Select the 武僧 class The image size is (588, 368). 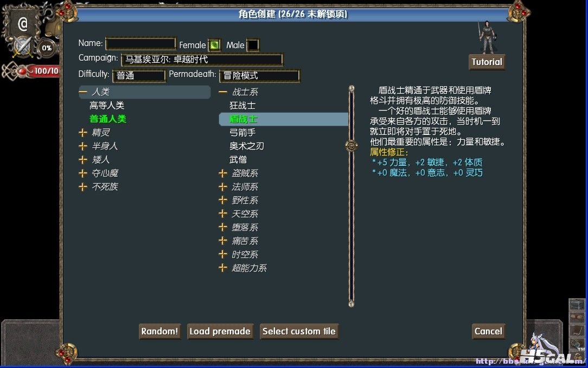pos(238,160)
